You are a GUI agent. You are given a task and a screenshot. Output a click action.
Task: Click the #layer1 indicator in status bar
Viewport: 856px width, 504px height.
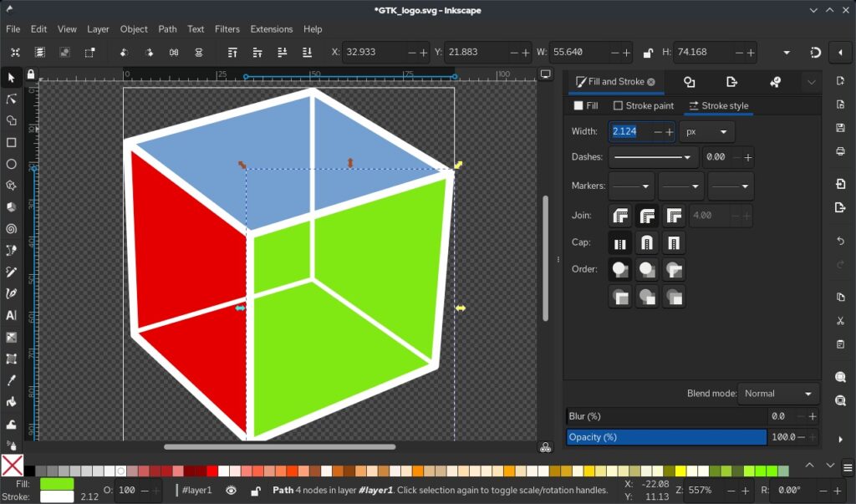coord(196,490)
